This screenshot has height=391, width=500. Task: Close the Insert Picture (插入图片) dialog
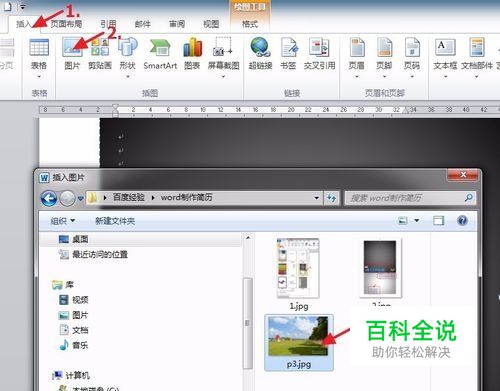click(463, 174)
